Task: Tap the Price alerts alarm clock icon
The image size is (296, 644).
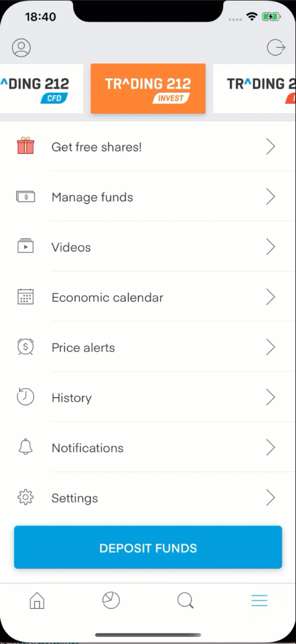Action: [26, 346]
